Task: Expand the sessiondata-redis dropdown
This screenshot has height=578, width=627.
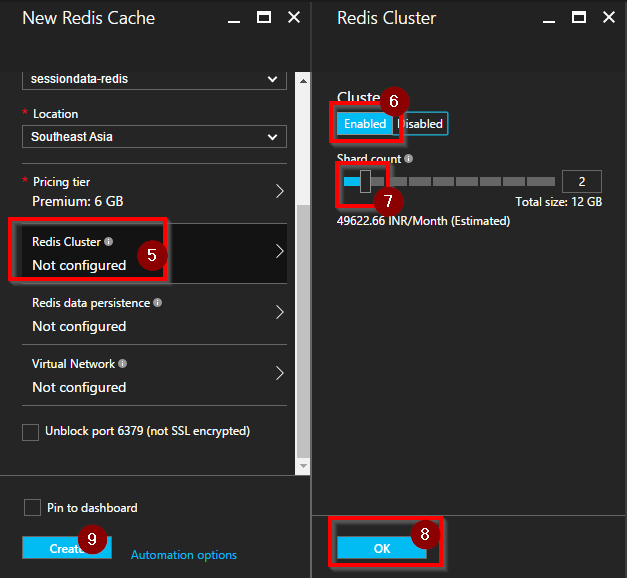Action: coord(154,79)
